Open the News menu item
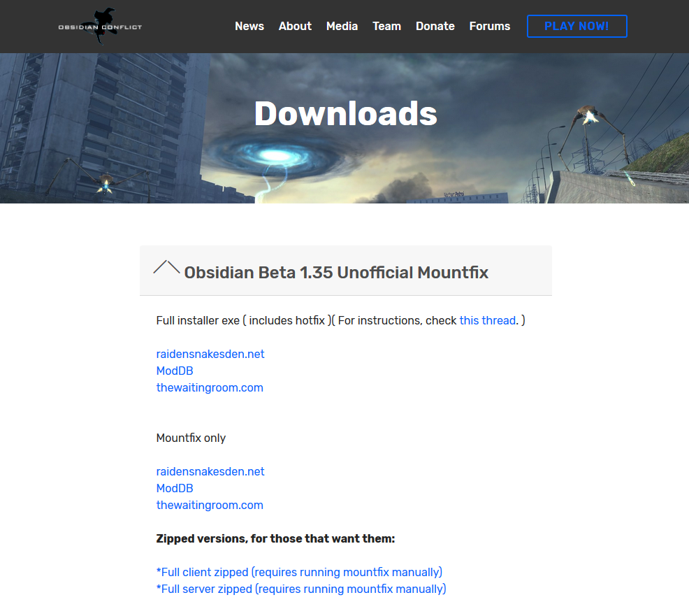 click(x=249, y=27)
